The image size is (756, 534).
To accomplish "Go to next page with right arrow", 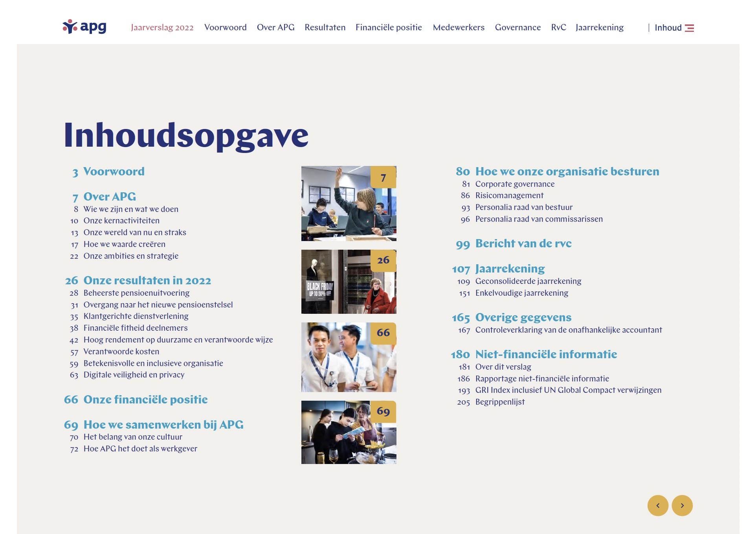I will click(682, 505).
